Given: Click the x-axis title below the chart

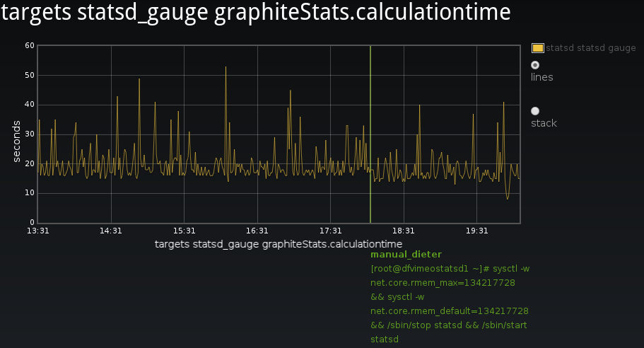Looking at the screenshot, I should (279, 244).
